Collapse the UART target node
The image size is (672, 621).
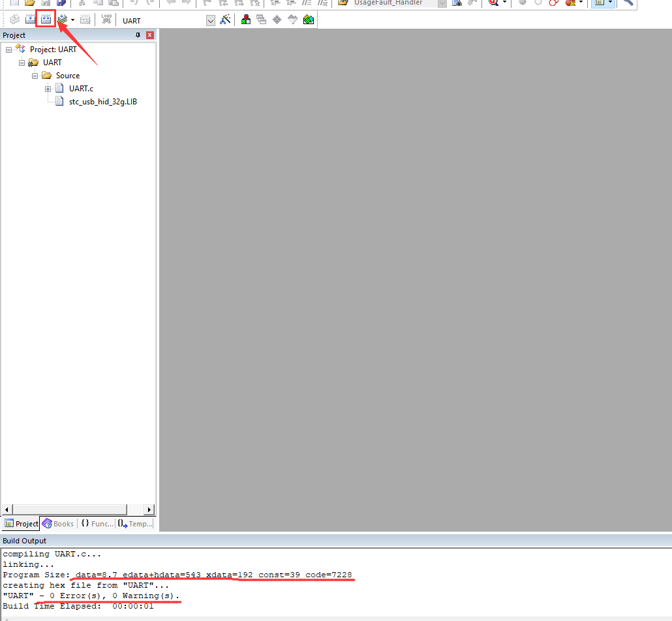pyautogui.click(x=22, y=63)
